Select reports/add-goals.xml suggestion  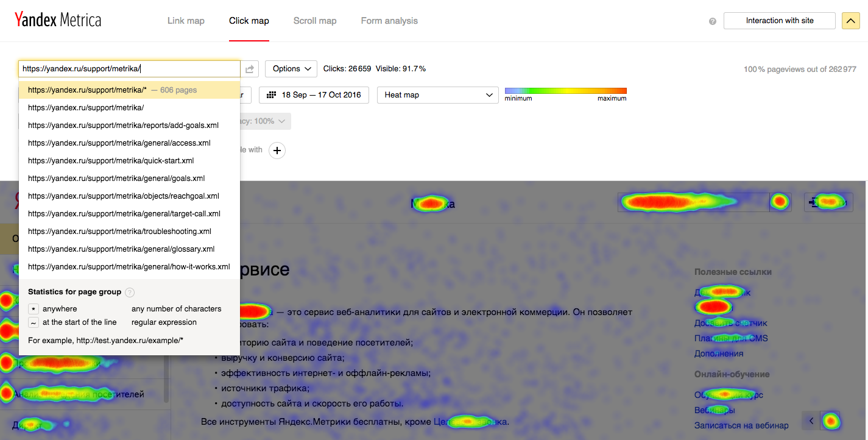pos(129,126)
